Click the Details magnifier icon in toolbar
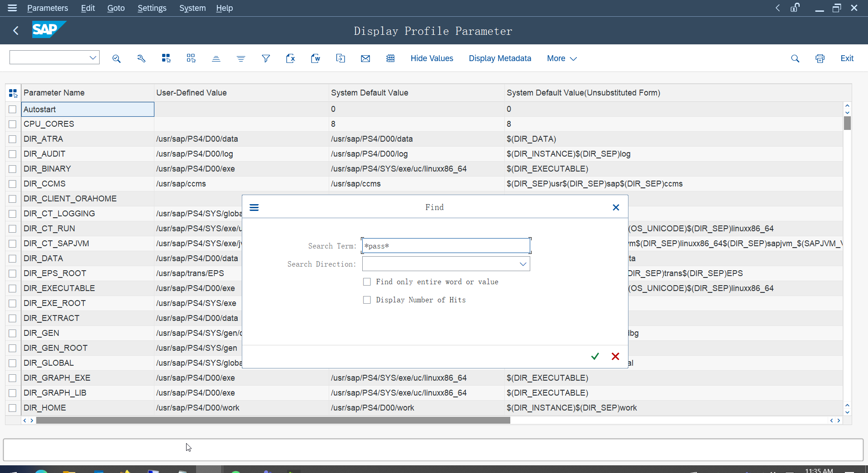This screenshot has width=868, height=473. pos(116,58)
